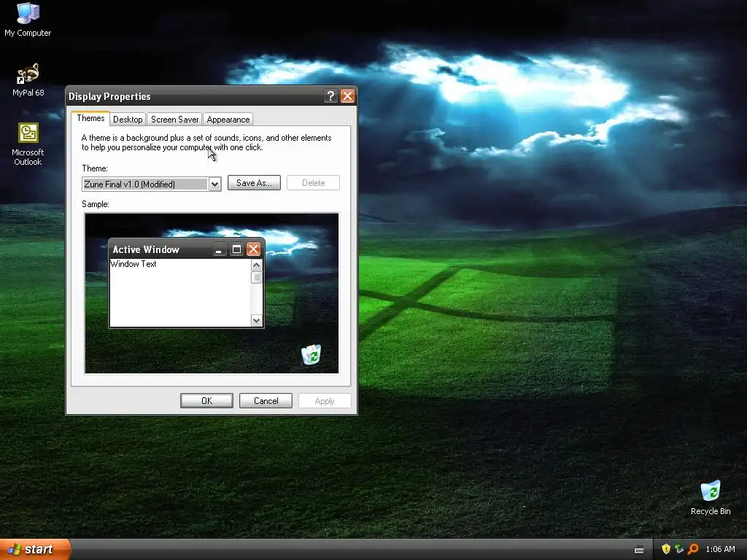Click the Recycle Bin in the sample preview

tap(311, 354)
